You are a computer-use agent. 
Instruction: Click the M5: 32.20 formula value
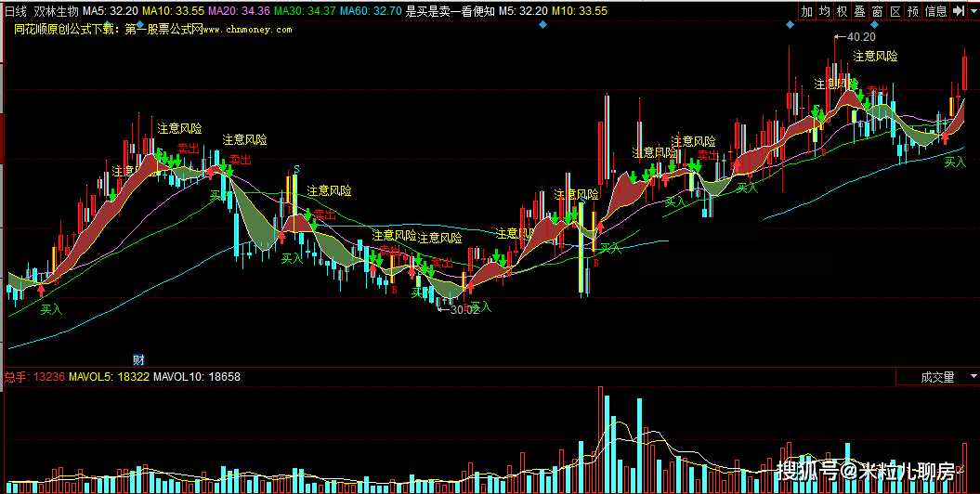click(523, 11)
